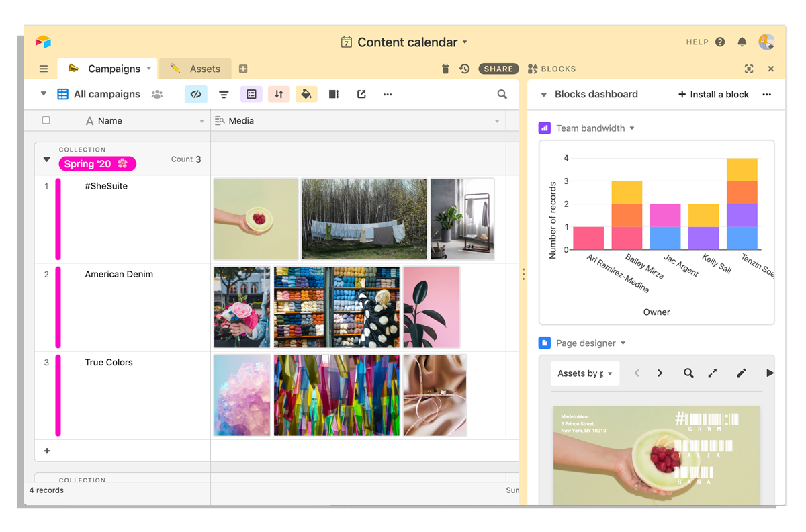Open the hide fields icon

tap(196, 95)
